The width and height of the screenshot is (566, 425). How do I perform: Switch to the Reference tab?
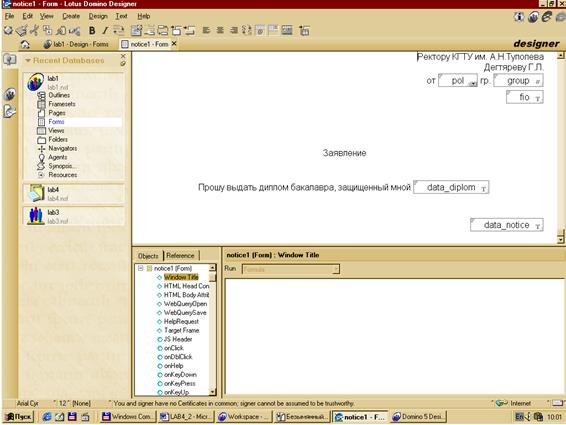coord(180,255)
